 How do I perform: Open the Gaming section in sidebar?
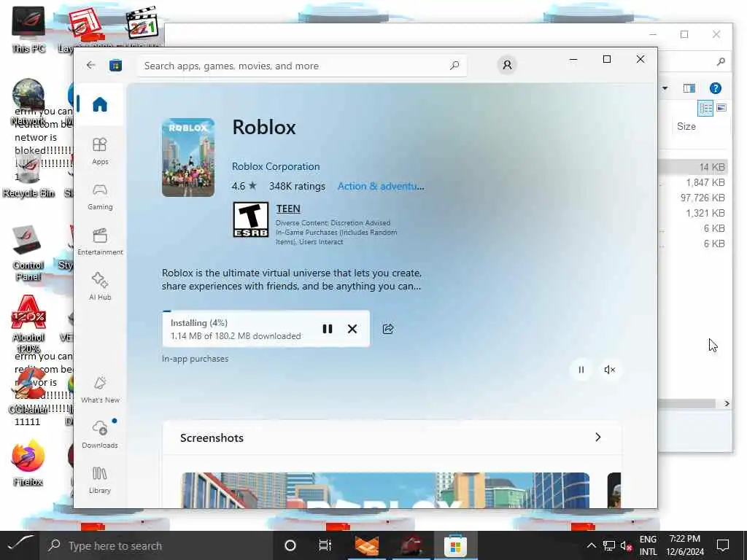coord(99,196)
